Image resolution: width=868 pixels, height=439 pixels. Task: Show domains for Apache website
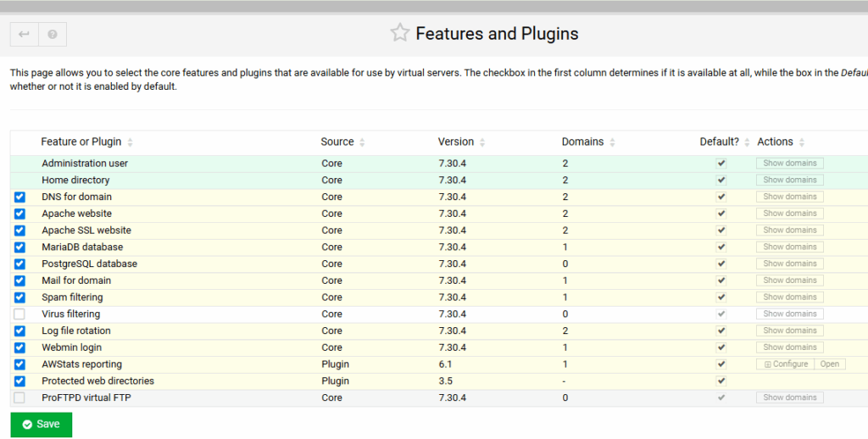(789, 214)
